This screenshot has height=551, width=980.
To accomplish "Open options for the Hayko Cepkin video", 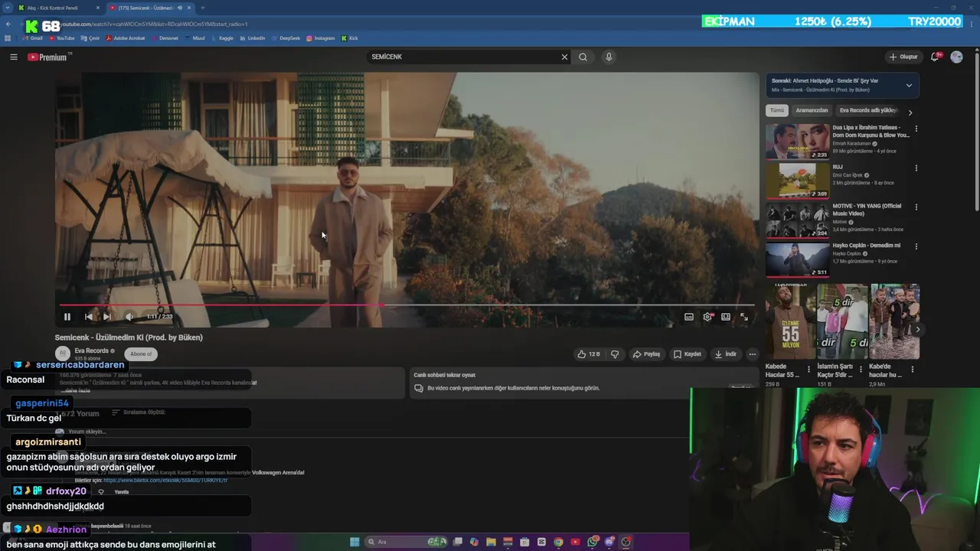I will [916, 247].
